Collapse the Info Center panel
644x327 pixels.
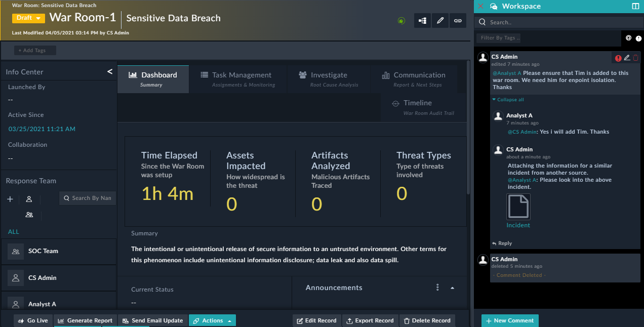coord(110,72)
